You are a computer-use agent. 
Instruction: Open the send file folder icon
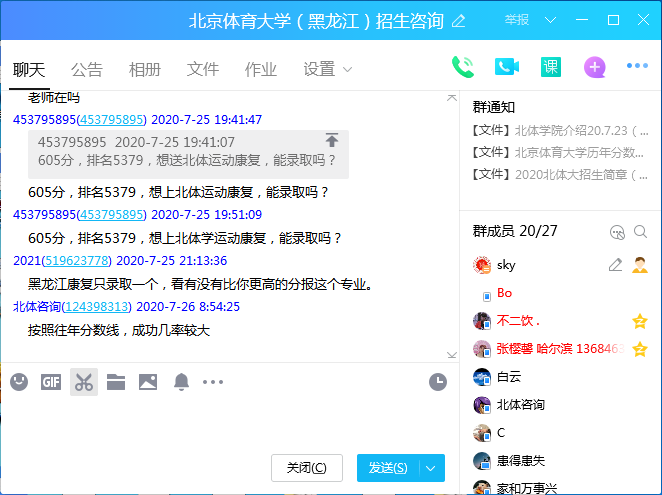click(116, 382)
